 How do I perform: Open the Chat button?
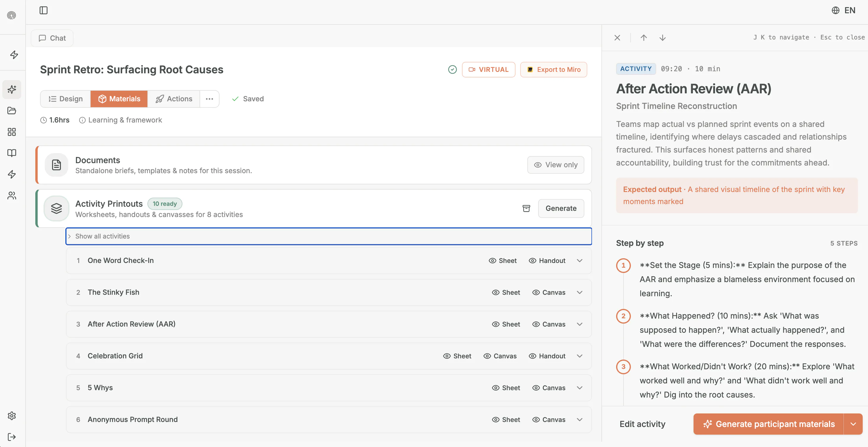[52, 38]
